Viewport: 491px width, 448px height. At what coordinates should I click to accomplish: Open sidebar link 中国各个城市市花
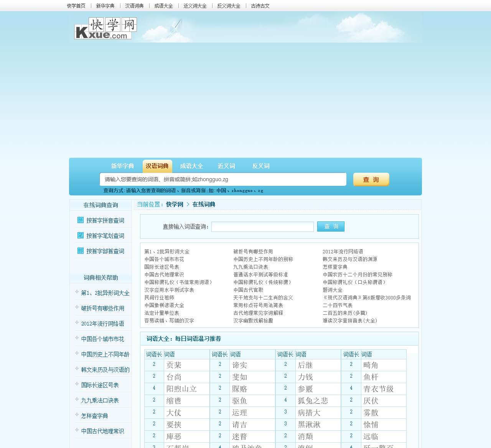click(x=102, y=339)
